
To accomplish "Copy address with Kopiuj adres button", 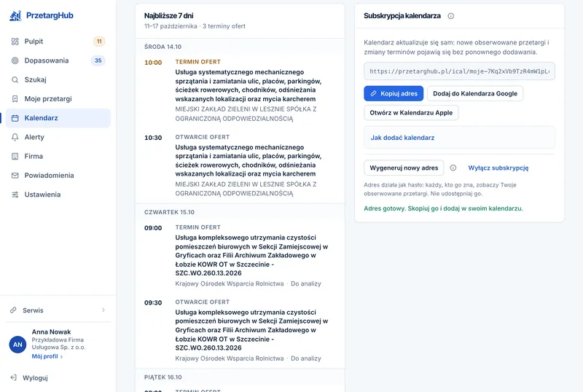I will click(x=394, y=94).
